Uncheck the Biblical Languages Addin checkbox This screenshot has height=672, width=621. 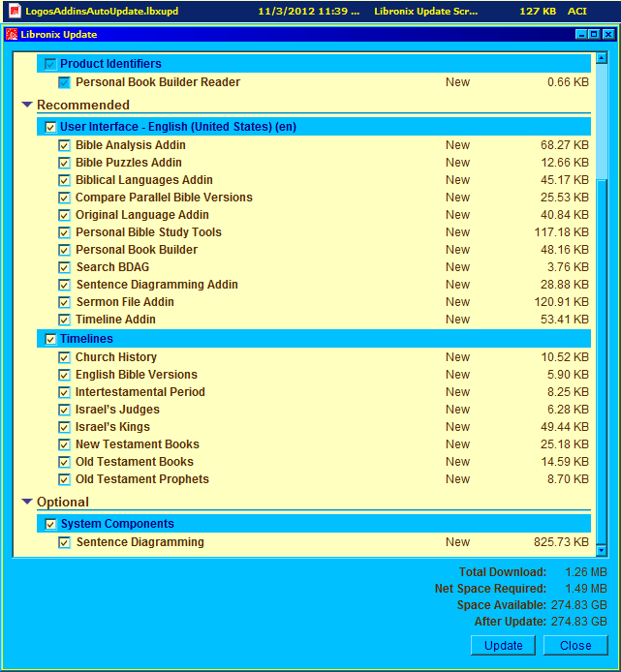pyautogui.click(x=64, y=180)
